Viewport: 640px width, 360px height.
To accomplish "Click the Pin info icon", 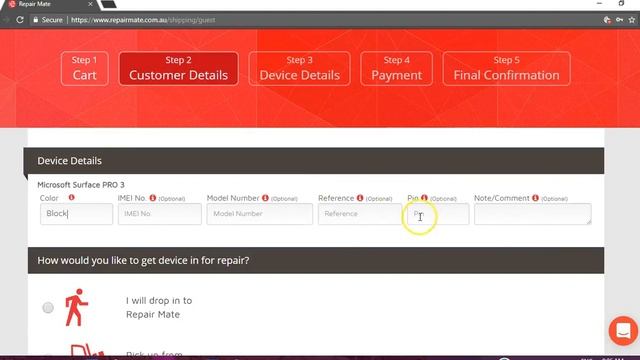I will coord(424,198).
